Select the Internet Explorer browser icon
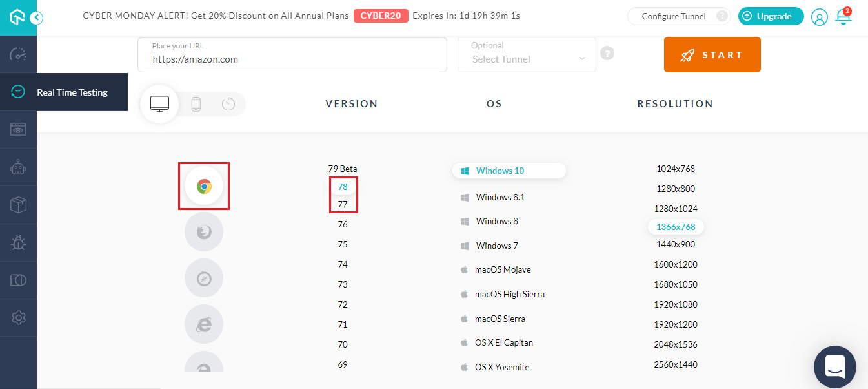Viewport: 868px width, 389px height. 204,324
